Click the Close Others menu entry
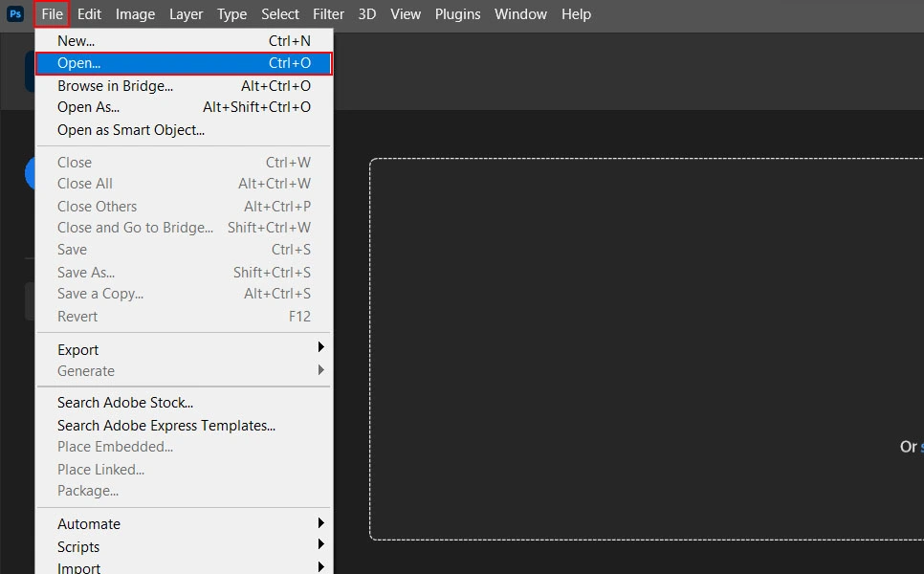The height and width of the screenshot is (574, 924). [x=184, y=207]
